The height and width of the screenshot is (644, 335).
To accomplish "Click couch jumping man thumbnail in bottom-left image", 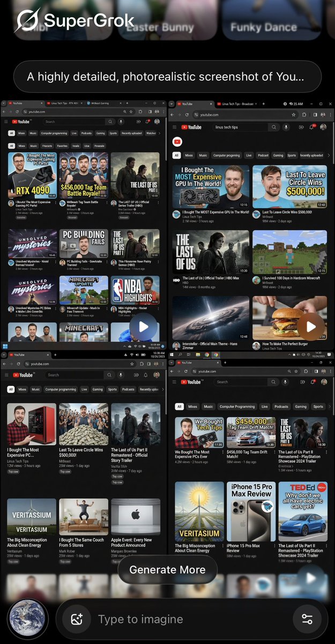I will (x=84, y=517).
